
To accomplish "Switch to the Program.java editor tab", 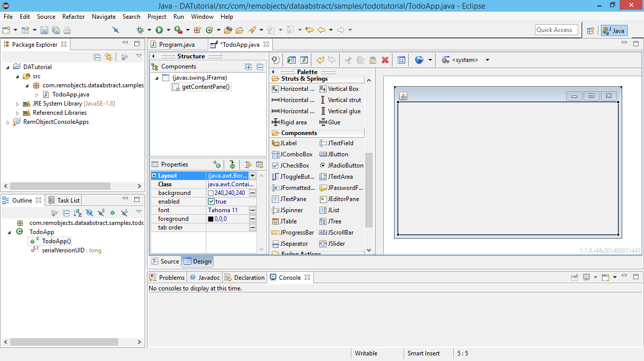I will 177,44.
